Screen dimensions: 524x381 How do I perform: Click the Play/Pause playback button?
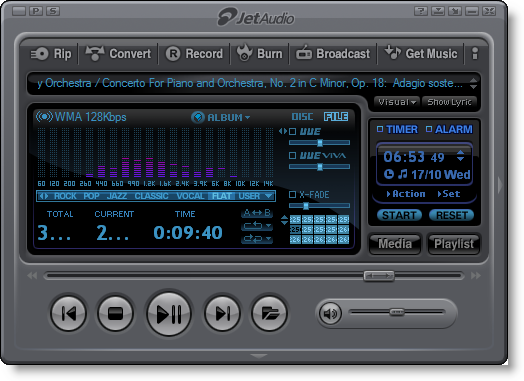click(169, 314)
